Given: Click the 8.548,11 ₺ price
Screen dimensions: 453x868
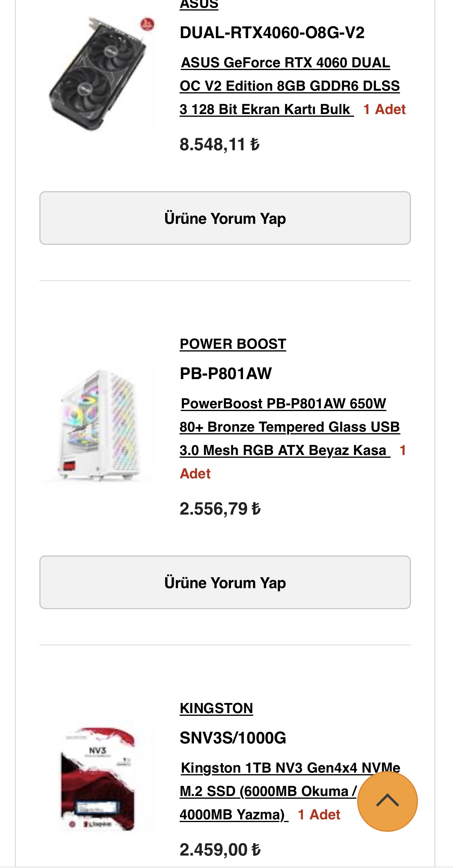Looking at the screenshot, I should pos(219,144).
